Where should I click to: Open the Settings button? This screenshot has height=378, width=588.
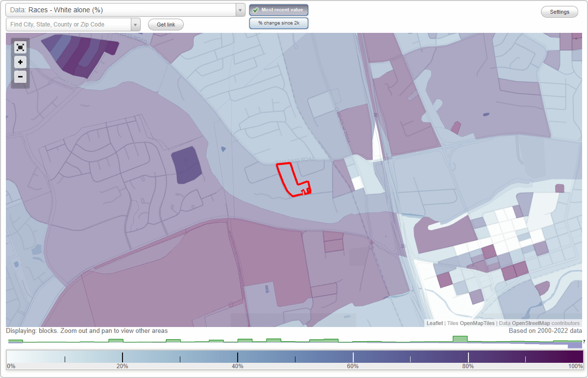pyautogui.click(x=560, y=12)
